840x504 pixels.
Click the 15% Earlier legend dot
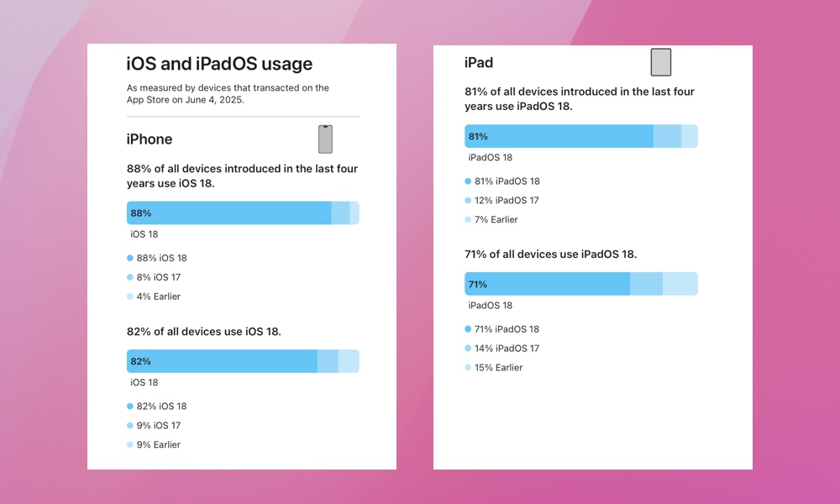(468, 367)
